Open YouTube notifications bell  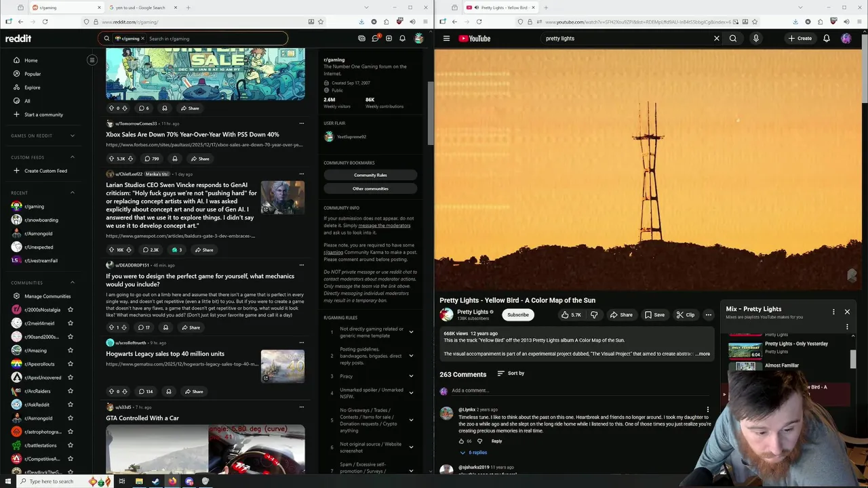[826, 39]
